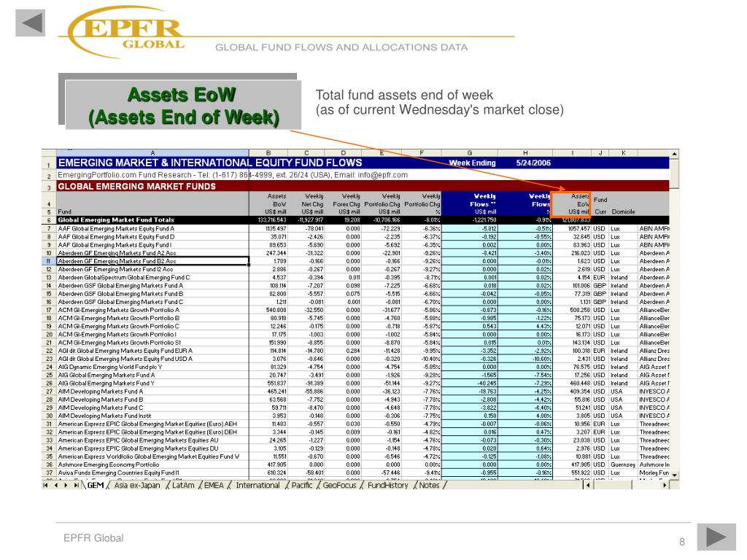Open the Notes sheet tab

click(x=429, y=485)
